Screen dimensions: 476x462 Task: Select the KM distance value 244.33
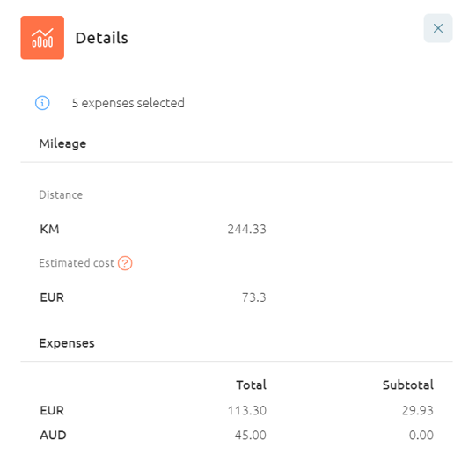tap(247, 229)
